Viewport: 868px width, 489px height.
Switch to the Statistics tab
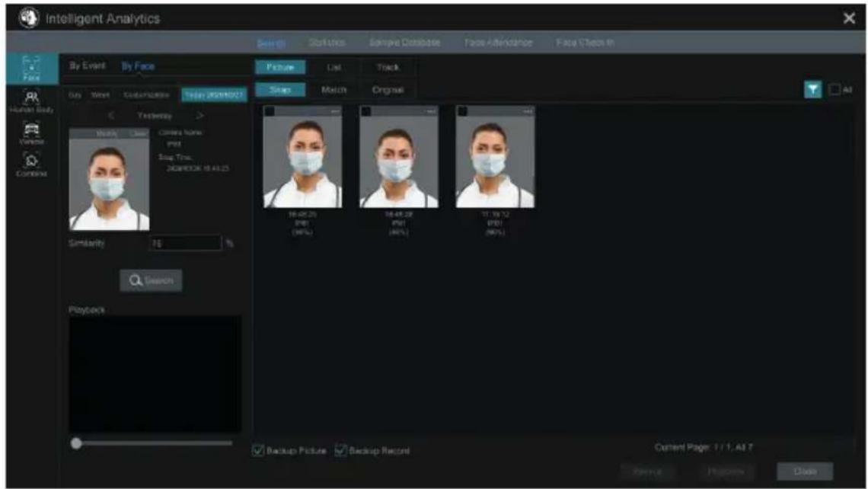tap(327, 43)
